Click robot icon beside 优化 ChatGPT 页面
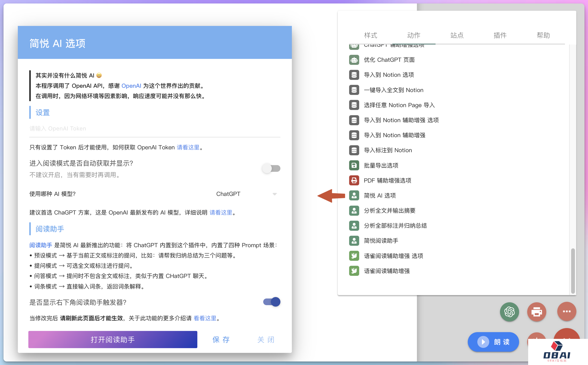The image size is (588, 365). (x=354, y=60)
